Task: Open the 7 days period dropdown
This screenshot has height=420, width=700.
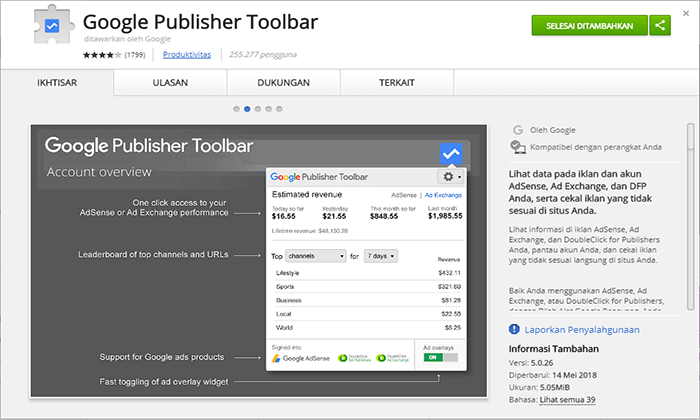Action: 380,256
